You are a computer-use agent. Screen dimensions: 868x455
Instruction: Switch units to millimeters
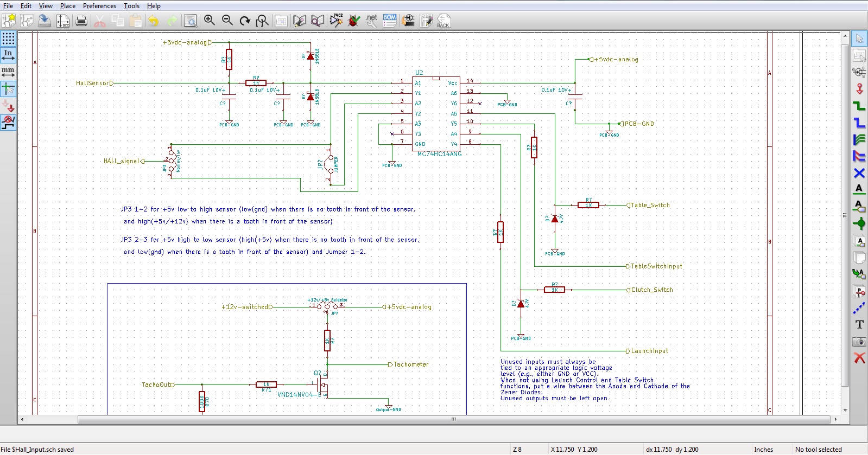tap(8, 72)
